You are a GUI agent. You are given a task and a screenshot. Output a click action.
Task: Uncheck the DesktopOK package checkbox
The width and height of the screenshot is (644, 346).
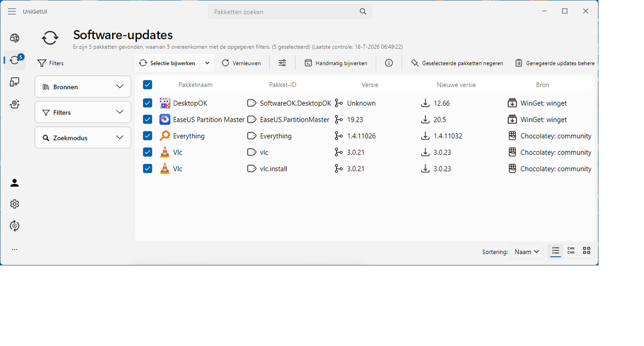click(147, 103)
